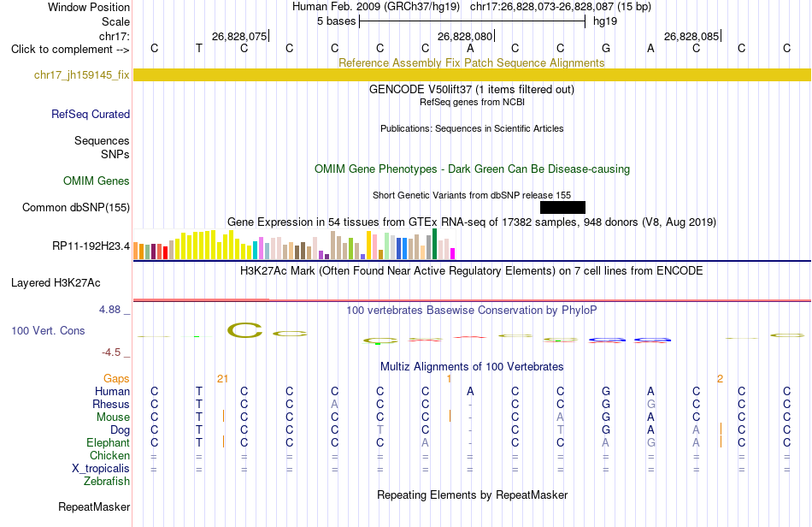Click the G base in complement row
The image size is (812, 527).
[x=605, y=49]
